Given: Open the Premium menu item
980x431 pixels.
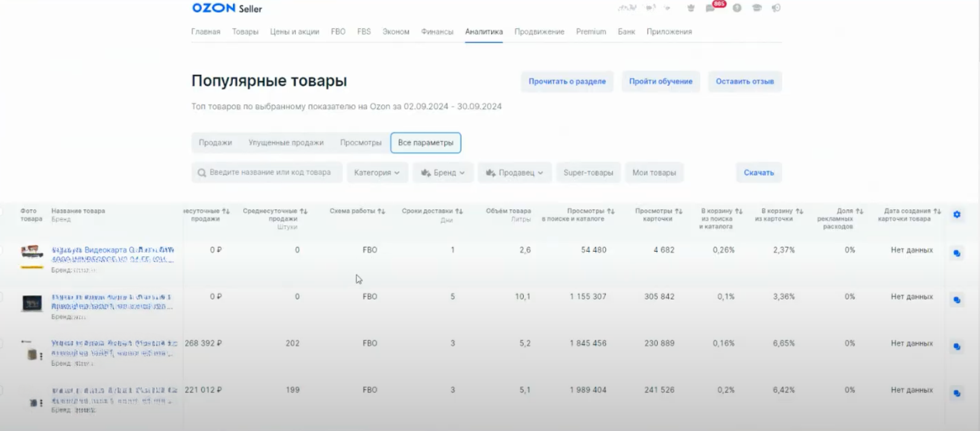Looking at the screenshot, I should pyautogui.click(x=591, y=31).
